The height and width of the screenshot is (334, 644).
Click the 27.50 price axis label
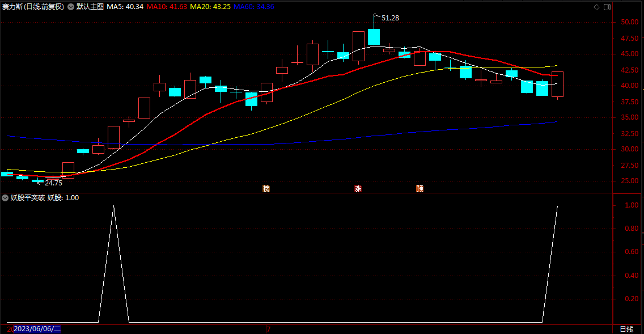pyautogui.click(x=630, y=166)
